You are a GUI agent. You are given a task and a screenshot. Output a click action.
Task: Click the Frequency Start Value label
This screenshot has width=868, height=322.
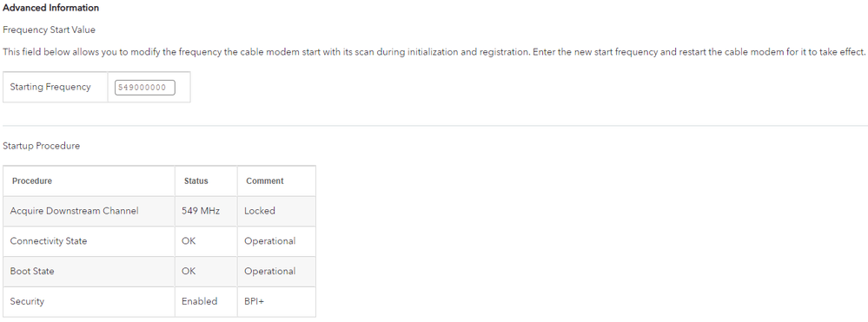coord(49,30)
